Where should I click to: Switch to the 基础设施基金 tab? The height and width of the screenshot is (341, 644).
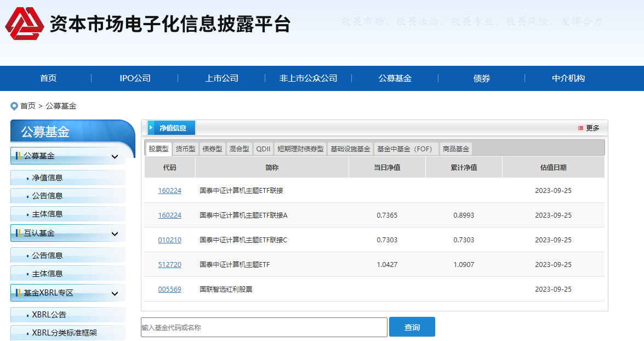(350, 149)
